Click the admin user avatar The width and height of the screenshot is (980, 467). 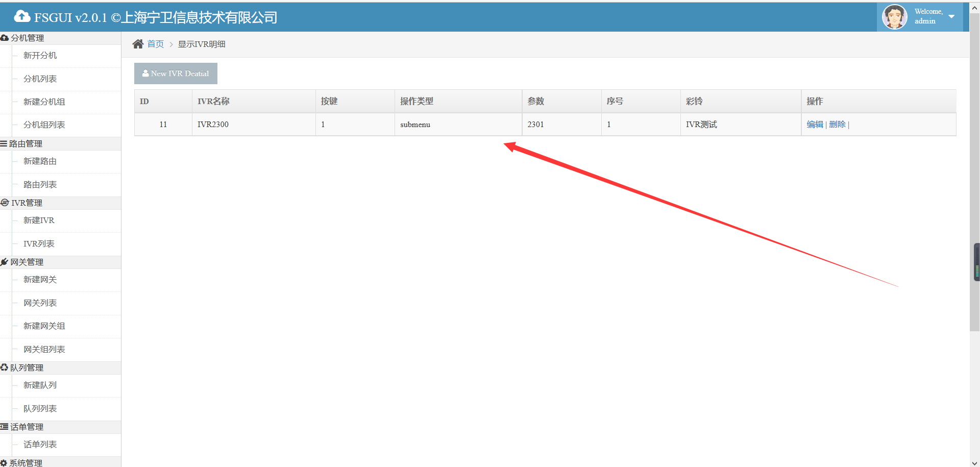894,17
